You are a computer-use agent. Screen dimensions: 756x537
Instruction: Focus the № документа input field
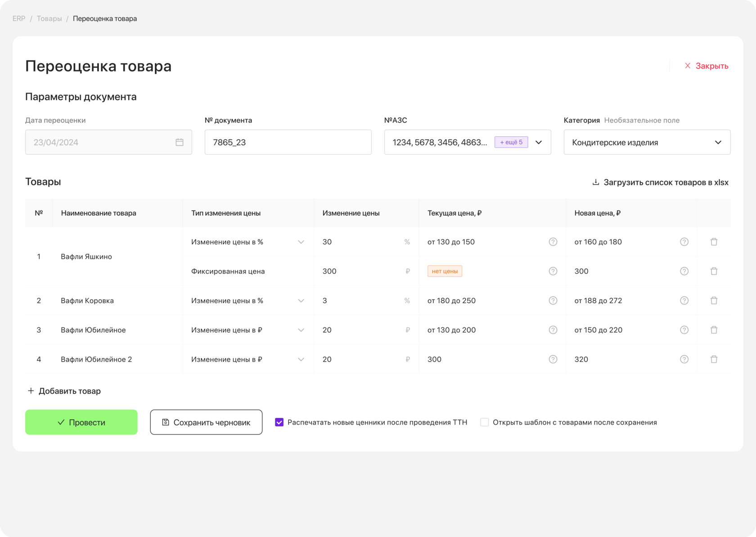click(x=288, y=142)
